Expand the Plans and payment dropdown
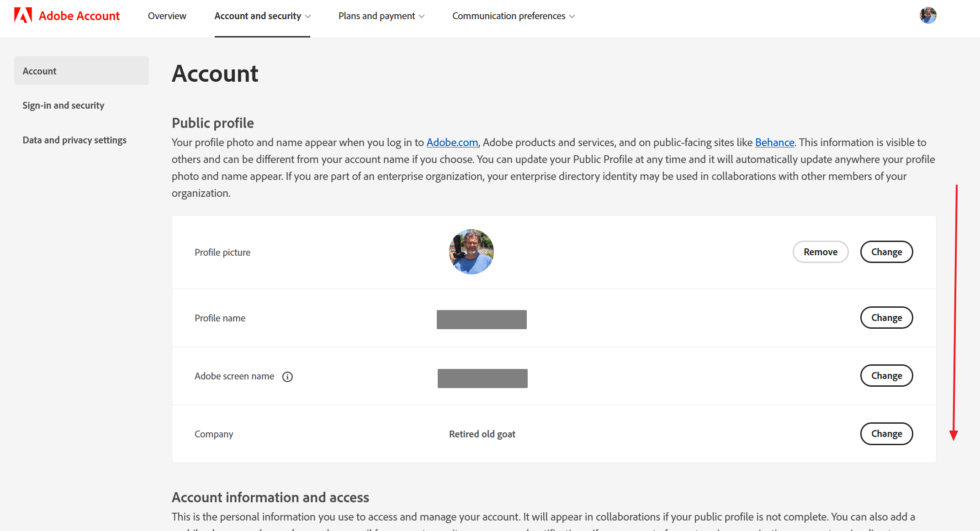980x531 pixels. click(381, 16)
